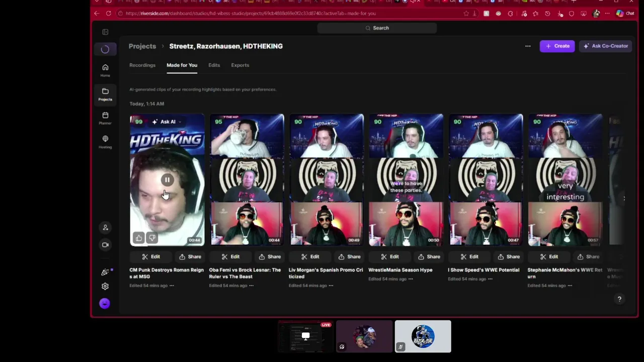Click the workspace logo icon in sidebar
The image size is (644, 362).
[x=105, y=49]
